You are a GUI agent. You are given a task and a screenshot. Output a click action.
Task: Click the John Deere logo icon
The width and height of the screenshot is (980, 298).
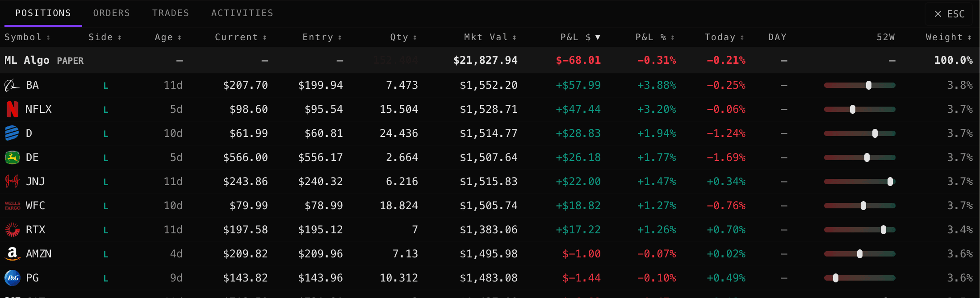[12, 157]
